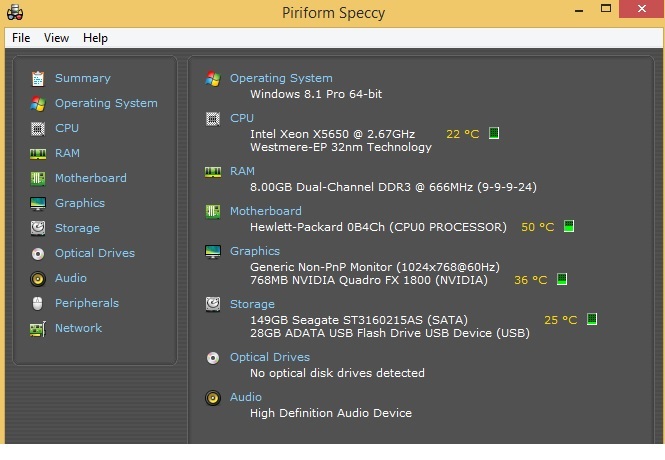
Task: Click the Motherboard heading link in summary
Action: pos(266,211)
